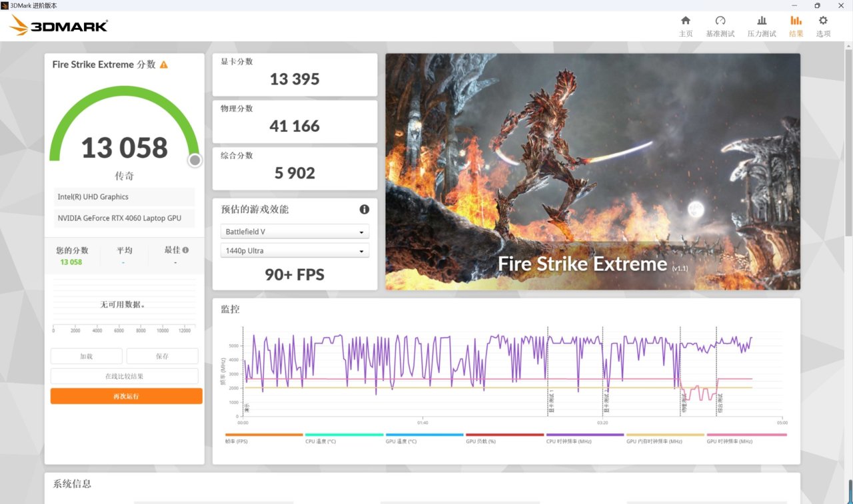The image size is (853, 504).
Task: Click the 加载 load button
Action: pyautogui.click(x=87, y=356)
